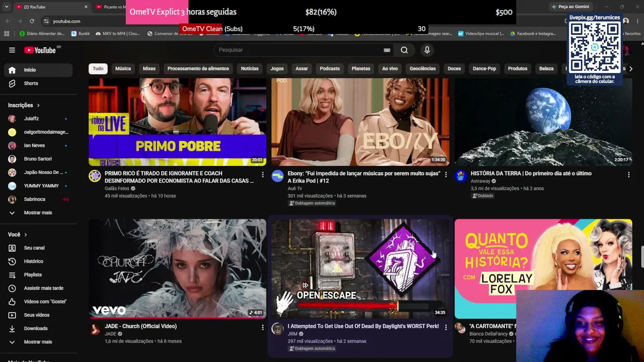Open Chrome apps grid in bookmarks bar
The image size is (644, 362).
(7, 34)
